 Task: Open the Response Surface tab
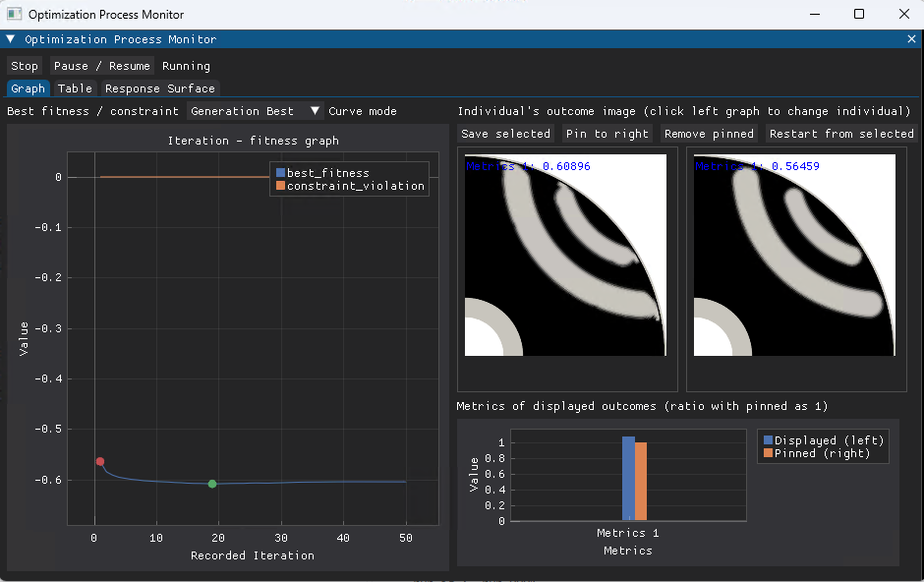tap(159, 88)
